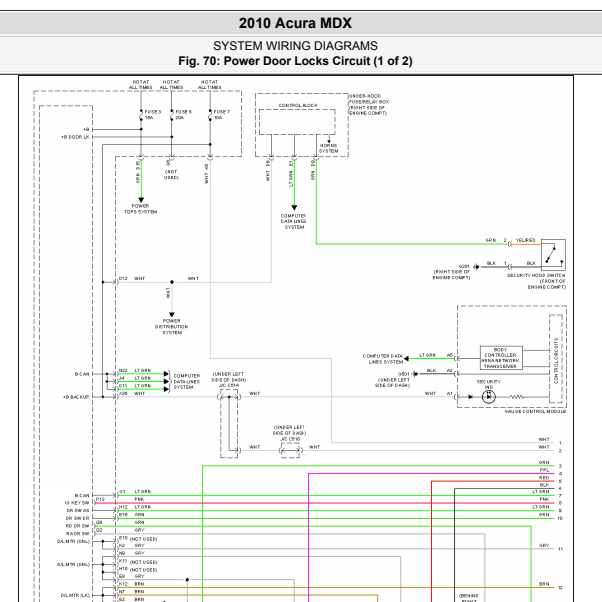Click the 'RD DR SW' label
The height and width of the screenshot is (602, 602).
pyautogui.click(x=78, y=526)
